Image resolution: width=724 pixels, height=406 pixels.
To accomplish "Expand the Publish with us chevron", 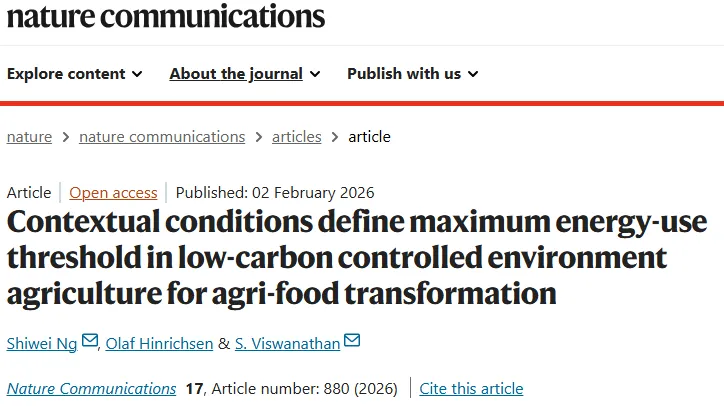I will 473,74.
